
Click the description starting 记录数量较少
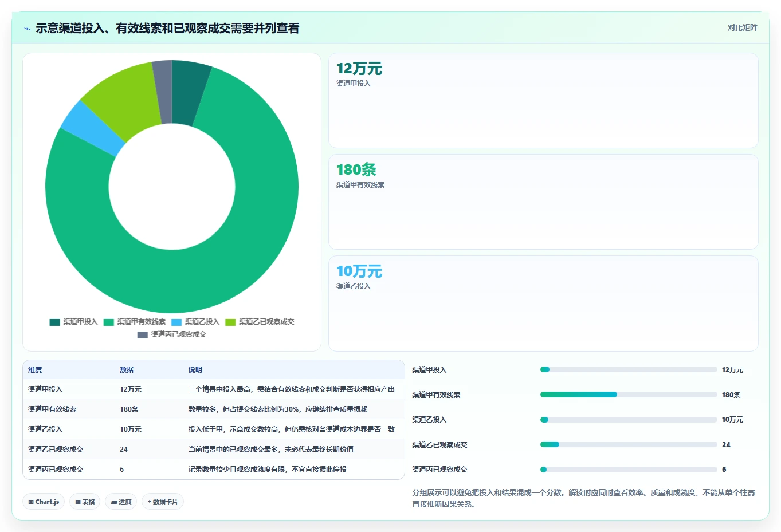point(268,470)
